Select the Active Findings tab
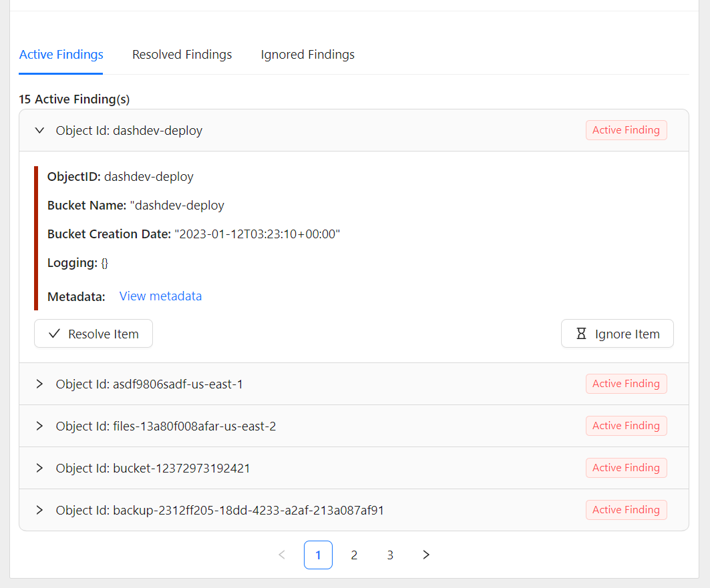Viewport: 710px width, 588px height. (61, 55)
